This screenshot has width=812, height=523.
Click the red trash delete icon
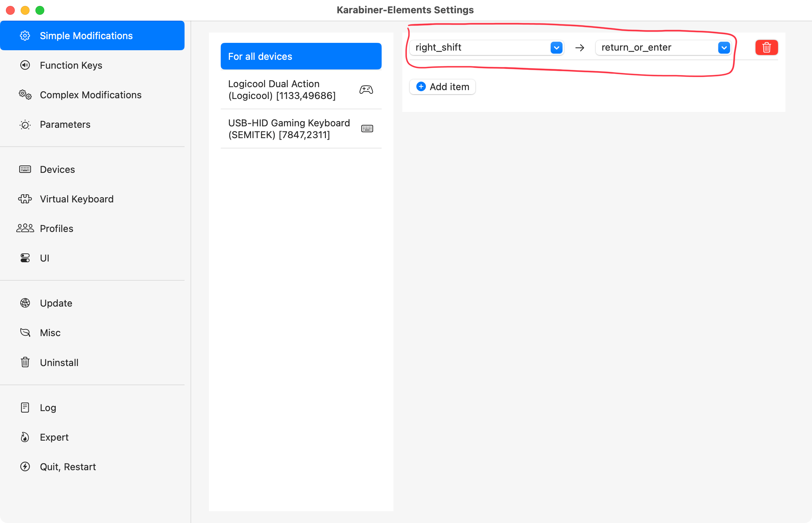pos(766,47)
